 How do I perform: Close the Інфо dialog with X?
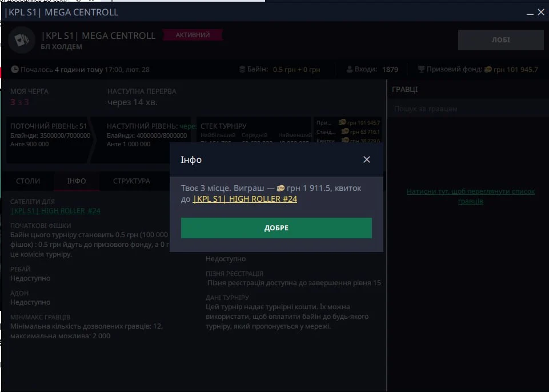(367, 159)
